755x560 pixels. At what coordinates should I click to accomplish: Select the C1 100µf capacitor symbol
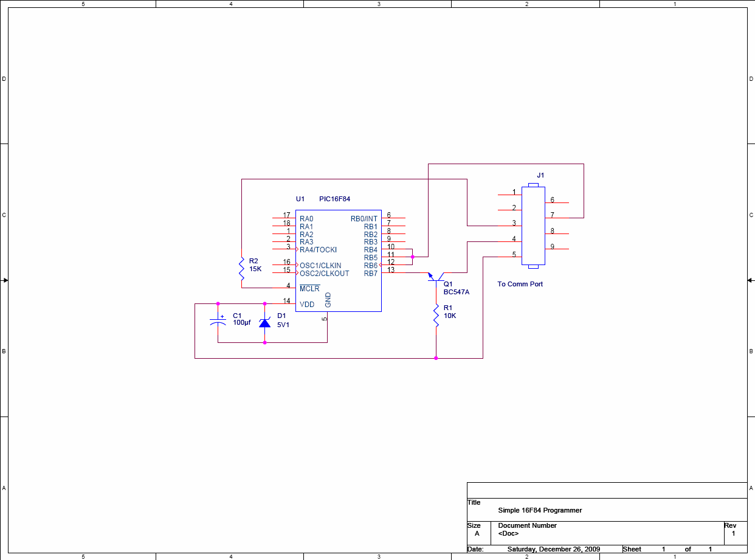pos(218,320)
